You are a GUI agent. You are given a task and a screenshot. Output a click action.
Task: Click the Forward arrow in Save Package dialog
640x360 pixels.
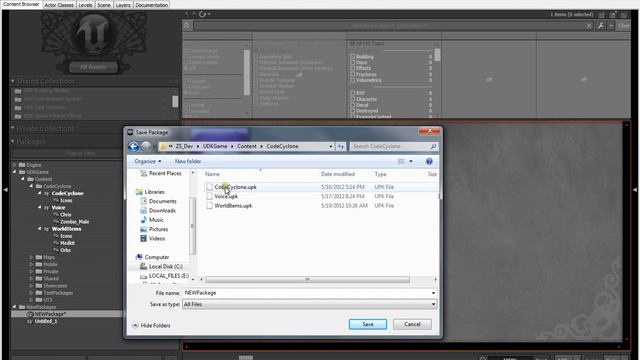(x=146, y=146)
